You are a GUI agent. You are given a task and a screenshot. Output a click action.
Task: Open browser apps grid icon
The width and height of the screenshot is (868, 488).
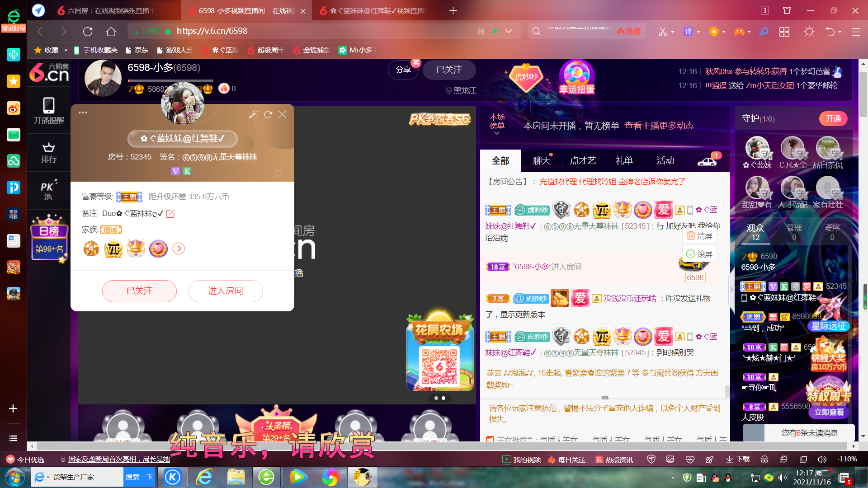[784, 32]
